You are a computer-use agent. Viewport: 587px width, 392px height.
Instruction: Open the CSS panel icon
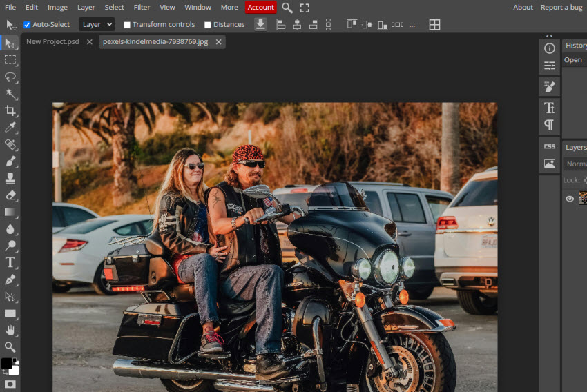(549, 146)
